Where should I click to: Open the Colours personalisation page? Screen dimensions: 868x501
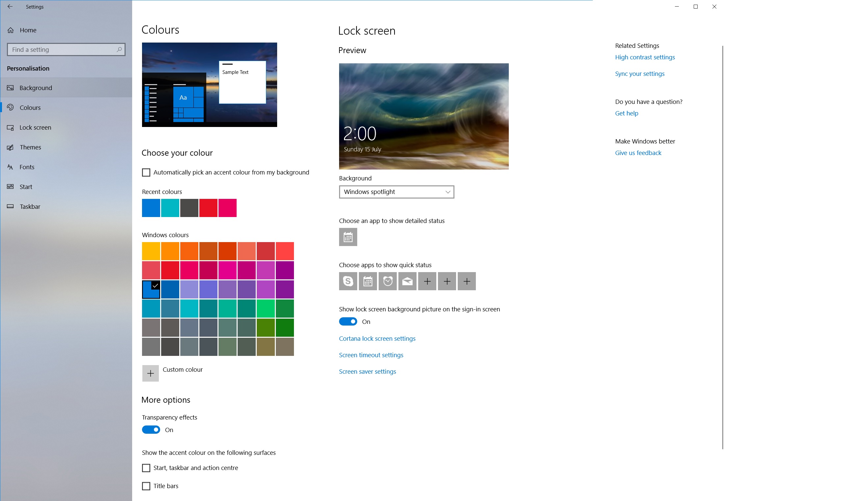point(66,108)
